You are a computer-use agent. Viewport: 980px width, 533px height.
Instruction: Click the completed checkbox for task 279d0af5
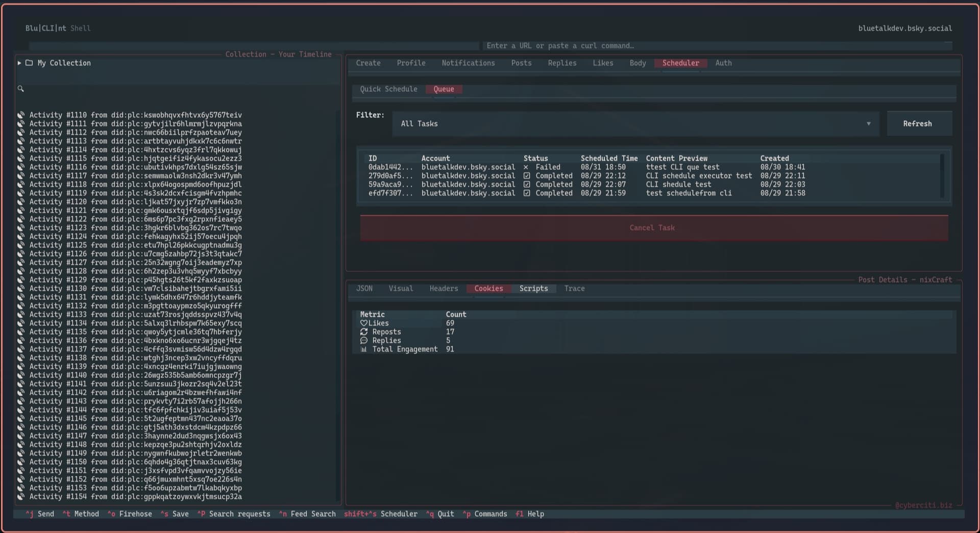[x=526, y=176]
